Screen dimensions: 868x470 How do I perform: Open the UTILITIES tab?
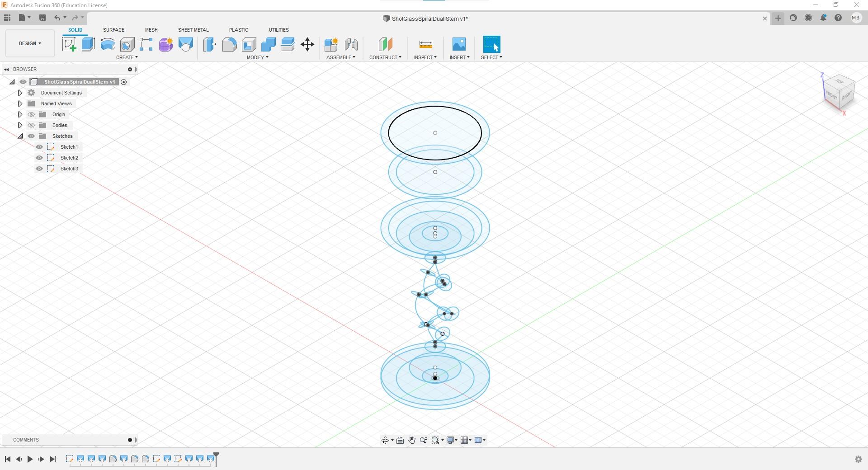pyautogui.click(x=279, y=30)
